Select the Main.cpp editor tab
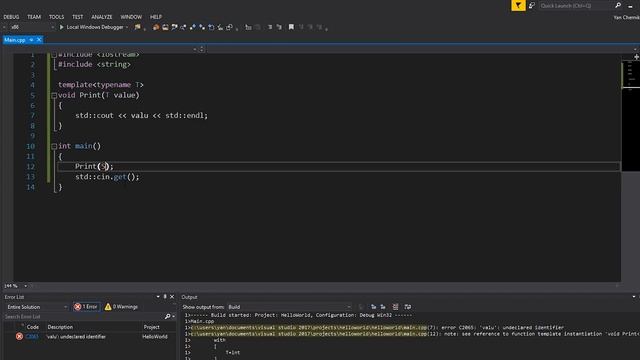The image size is (640, 360). [15, 40]
